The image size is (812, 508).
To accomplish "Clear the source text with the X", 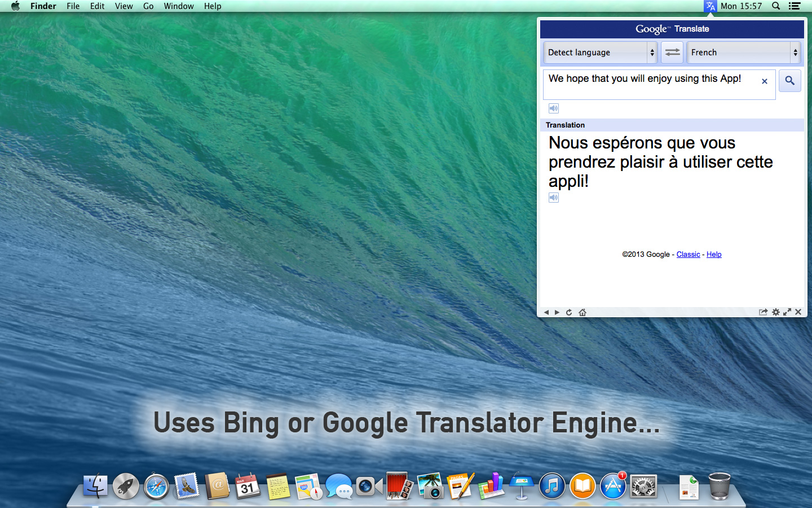I will [765, 81].
